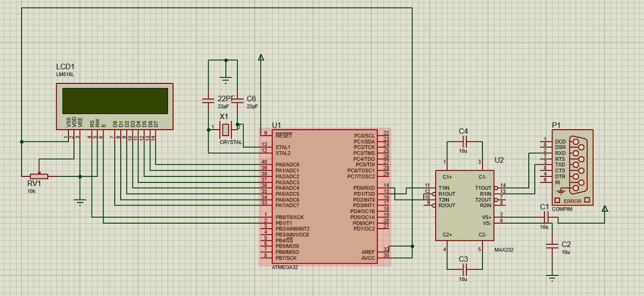This screenshot has width=644, height=296.
Task: Click the power terminal arrow right of C1
Action: coord(605,209)
